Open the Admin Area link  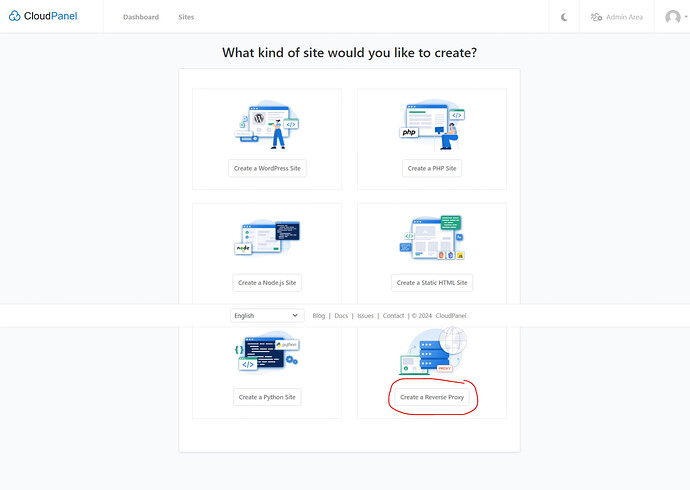point(617,17)
